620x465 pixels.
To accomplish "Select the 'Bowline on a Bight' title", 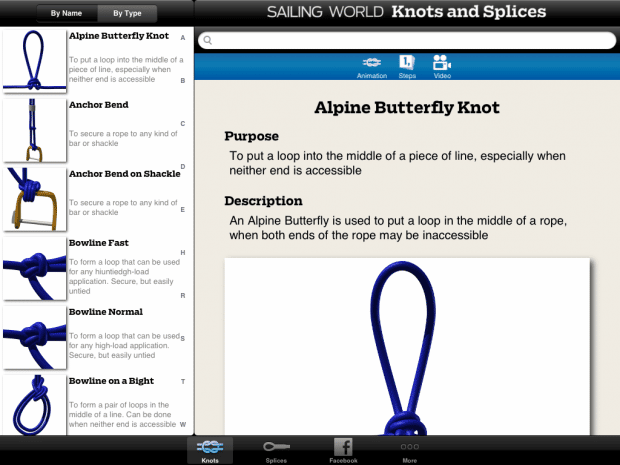I will point(111,381).
